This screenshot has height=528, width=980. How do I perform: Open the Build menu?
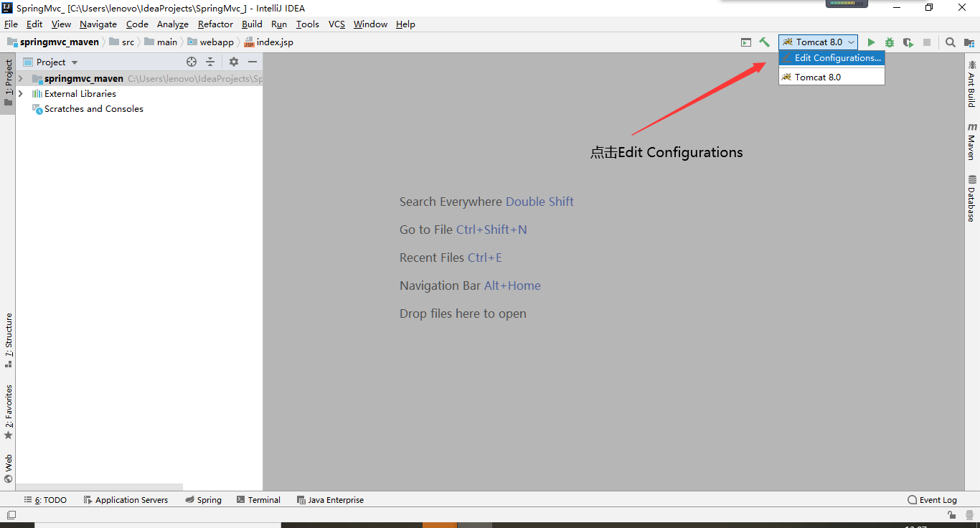point(252,24)
